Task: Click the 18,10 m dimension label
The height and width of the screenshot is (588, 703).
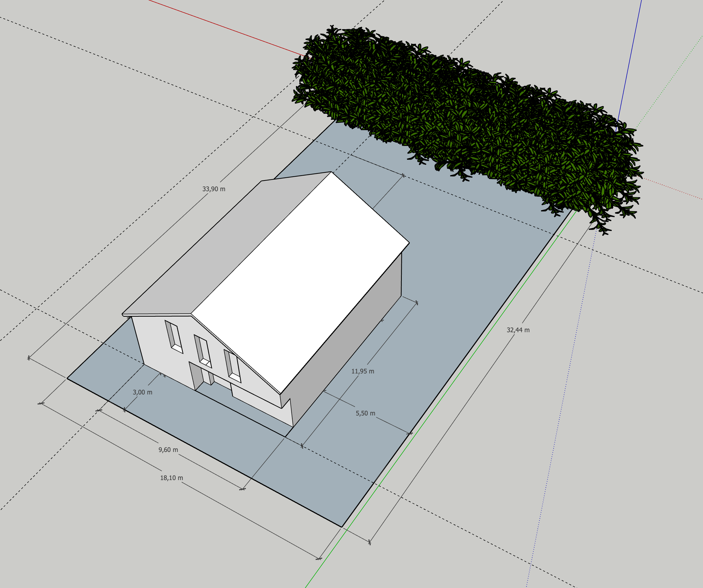Action: (171, 478)
